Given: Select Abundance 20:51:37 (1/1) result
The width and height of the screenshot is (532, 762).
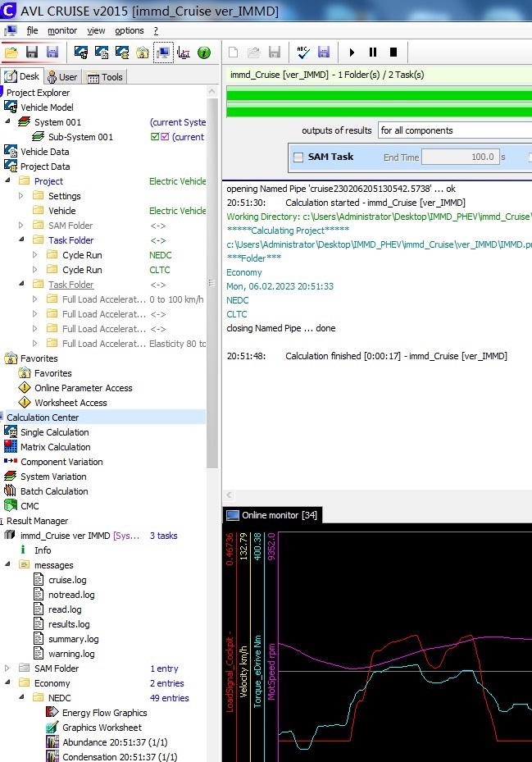Looking at the screenshot, I should (115, 742).
